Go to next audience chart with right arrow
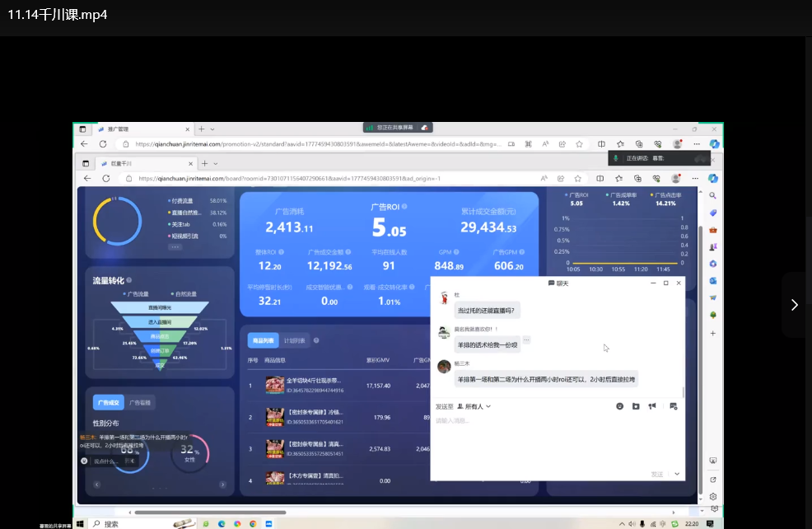Screen dimensions: 812x529 click(222, 485)
